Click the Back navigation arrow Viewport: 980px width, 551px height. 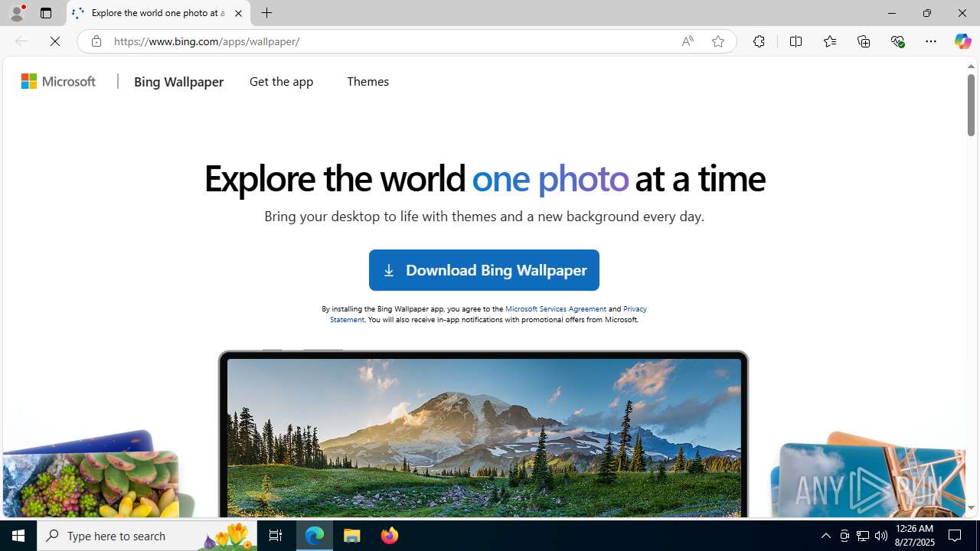point(21,41)
